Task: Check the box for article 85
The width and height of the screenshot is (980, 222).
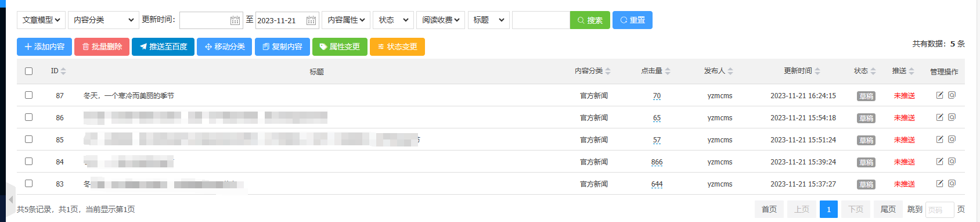Action: [28, 139]
